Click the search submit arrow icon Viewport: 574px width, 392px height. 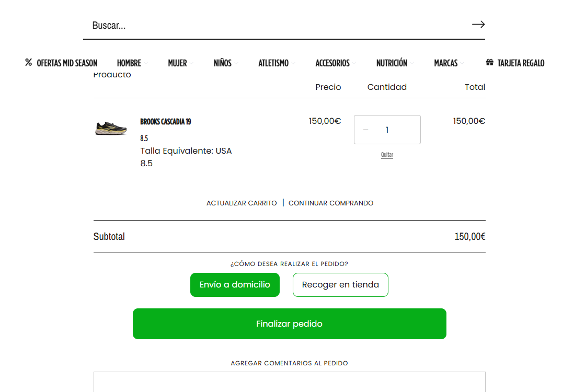click(x=478, y=25)
